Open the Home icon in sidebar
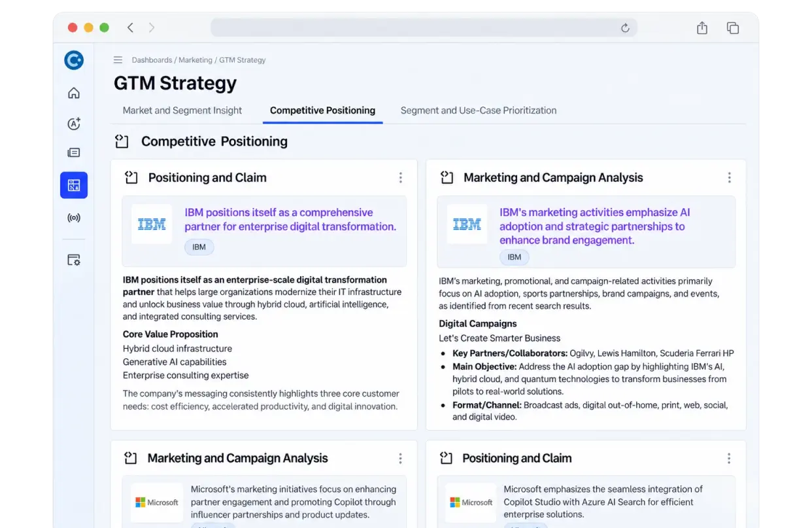Screen dimensions: 812x528 point(74,93)
